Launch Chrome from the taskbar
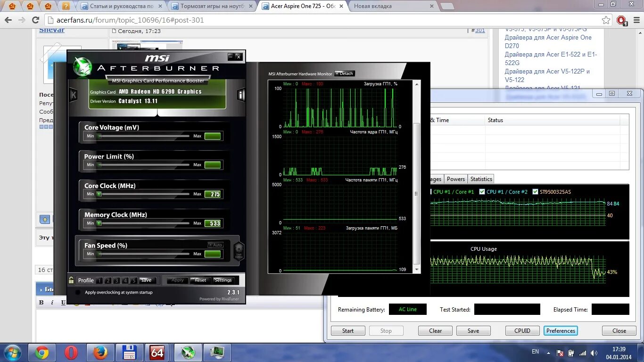 coord(42,353)
